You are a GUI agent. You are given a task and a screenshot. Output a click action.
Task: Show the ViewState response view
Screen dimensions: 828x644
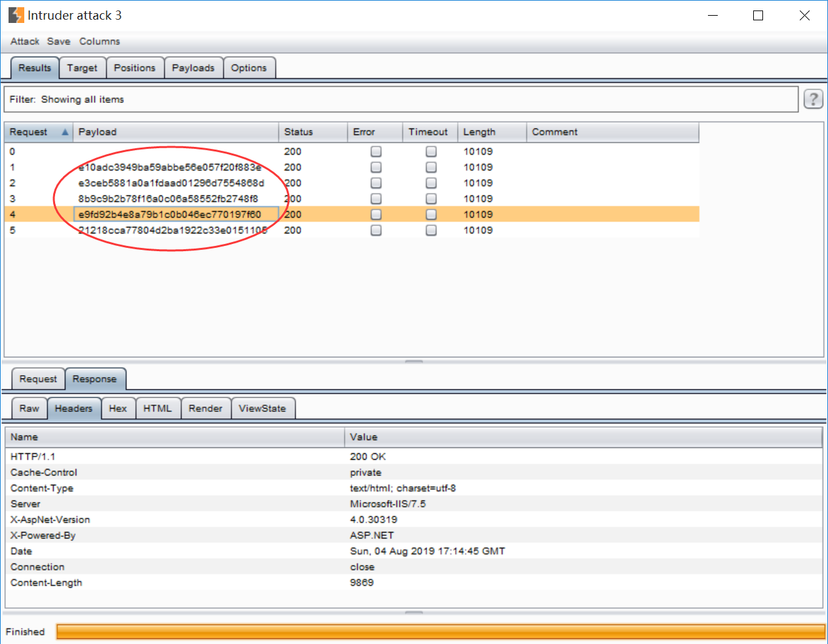click(262, 408)
